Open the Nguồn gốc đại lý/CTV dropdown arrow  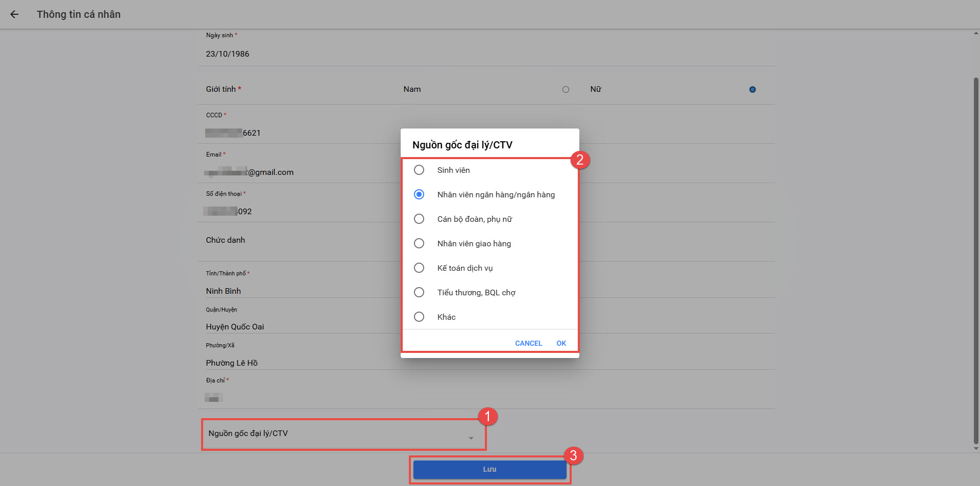(471, 438)
